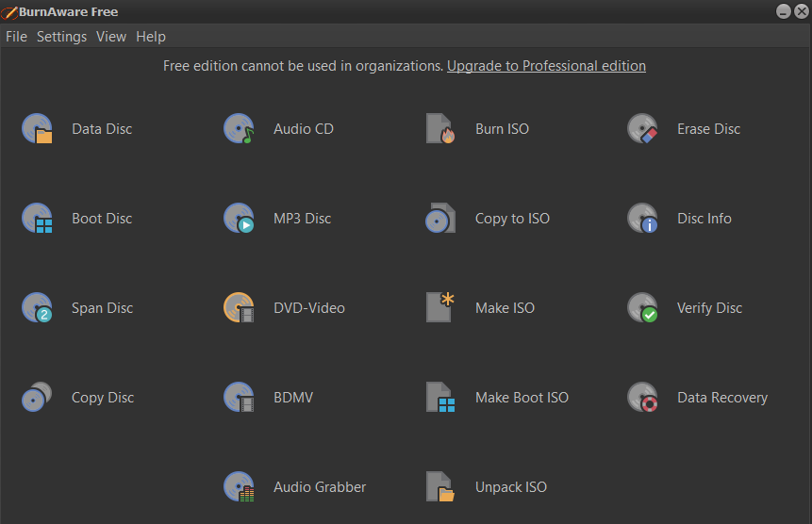Follow the Upgrade to Professional edition link
Screen dimensions: 812x524
tap(546, 66)
